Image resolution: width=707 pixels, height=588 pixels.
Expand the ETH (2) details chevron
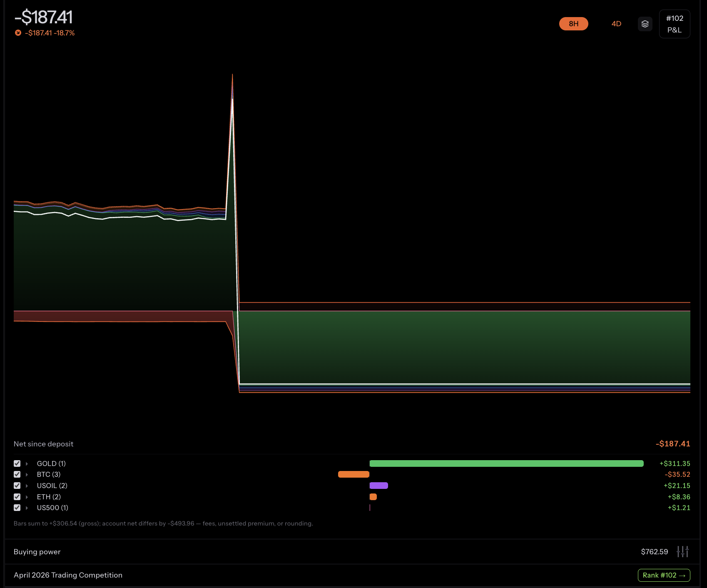[27, 496]
